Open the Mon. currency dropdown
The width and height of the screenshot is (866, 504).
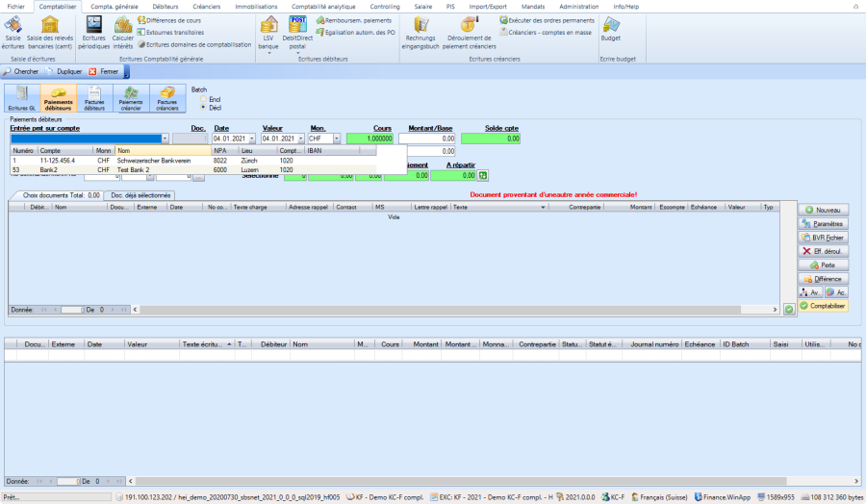click(x=337, y=139)
